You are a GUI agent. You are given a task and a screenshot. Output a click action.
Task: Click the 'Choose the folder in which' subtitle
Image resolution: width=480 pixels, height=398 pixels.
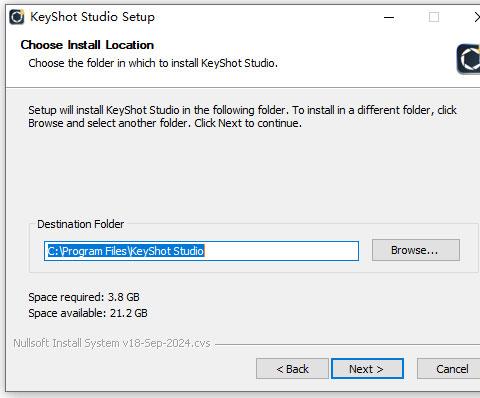click(153, 63)
